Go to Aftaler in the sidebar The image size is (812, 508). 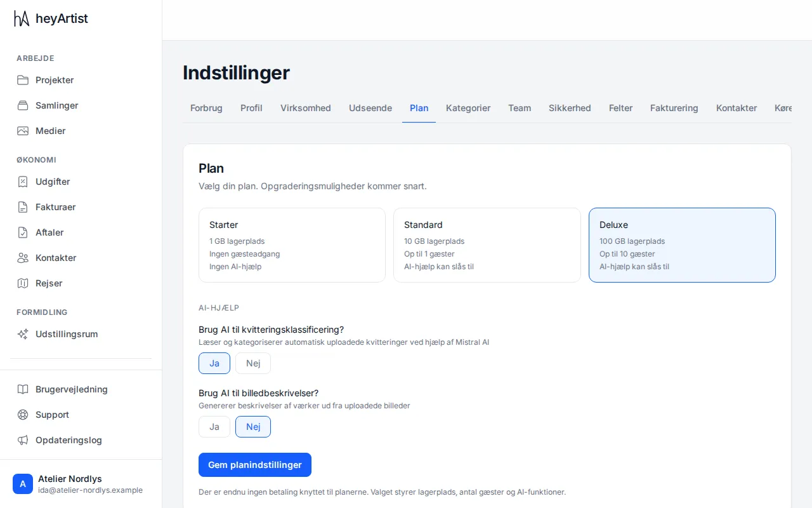point(81,232)
